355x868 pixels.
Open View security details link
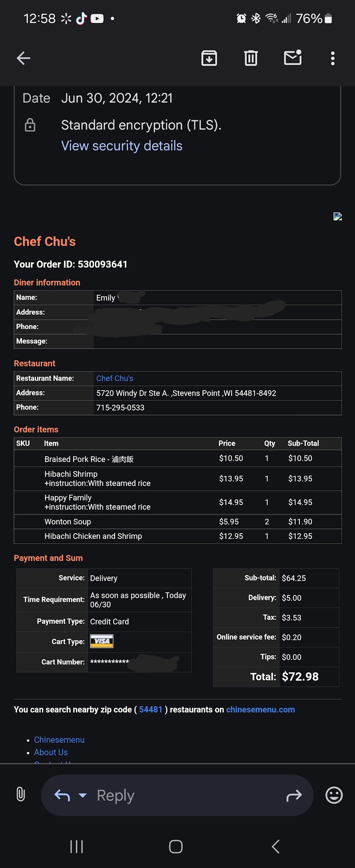(x=122, y=146)
